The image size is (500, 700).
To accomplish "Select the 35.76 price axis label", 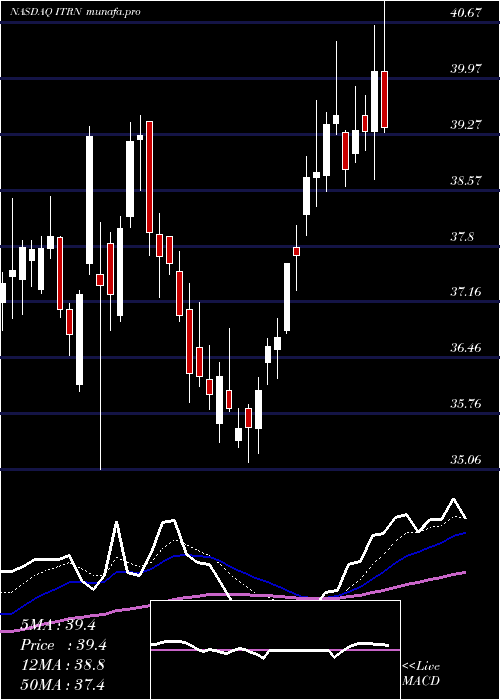I will [x=466, y=404].
